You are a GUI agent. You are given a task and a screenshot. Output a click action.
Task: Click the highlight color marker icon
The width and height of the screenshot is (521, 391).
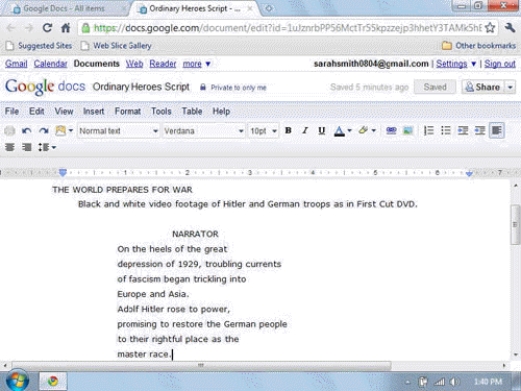[x=363, y=130]
